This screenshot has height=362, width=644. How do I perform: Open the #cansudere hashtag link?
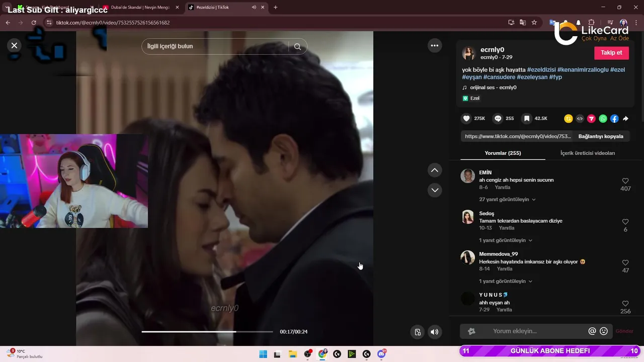tap(499, 77)
